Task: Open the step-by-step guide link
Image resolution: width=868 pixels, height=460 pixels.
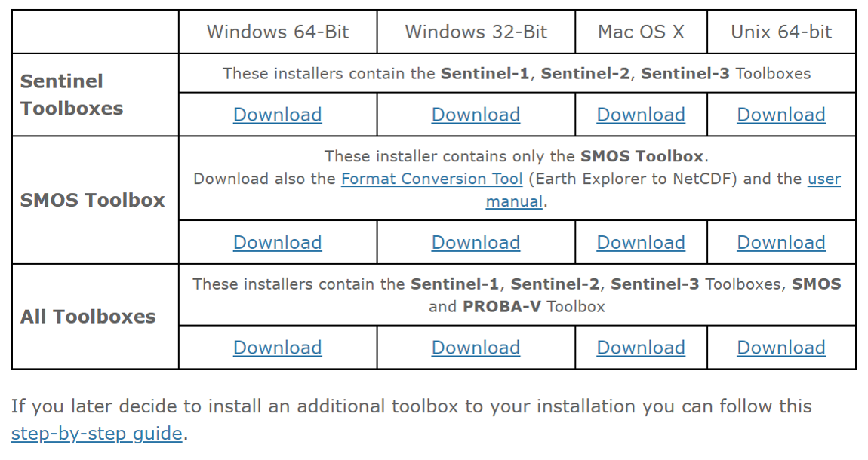Action: pos(97,434)
